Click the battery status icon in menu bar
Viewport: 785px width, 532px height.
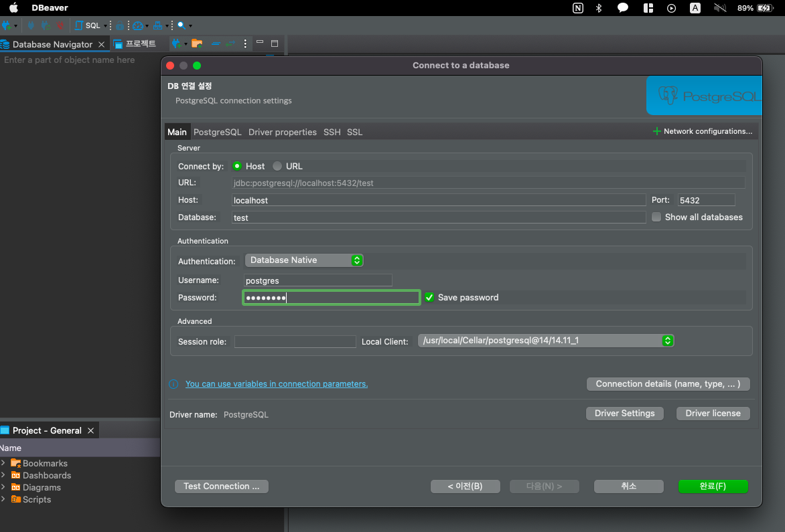click(766, 8)
